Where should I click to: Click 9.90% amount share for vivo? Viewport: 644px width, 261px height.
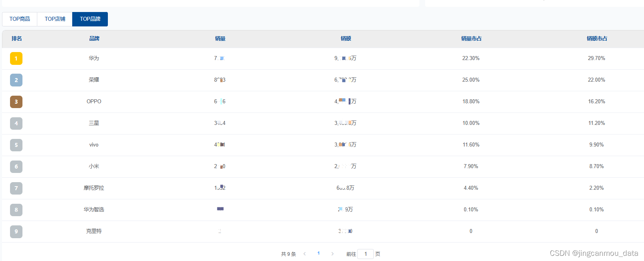(597, 145)
